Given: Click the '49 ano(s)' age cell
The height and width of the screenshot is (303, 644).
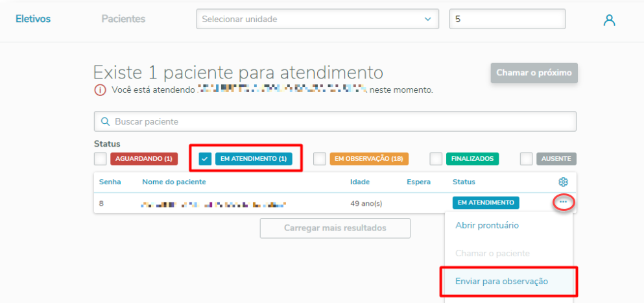Looking at the screenshot, I should coord(366,203).
